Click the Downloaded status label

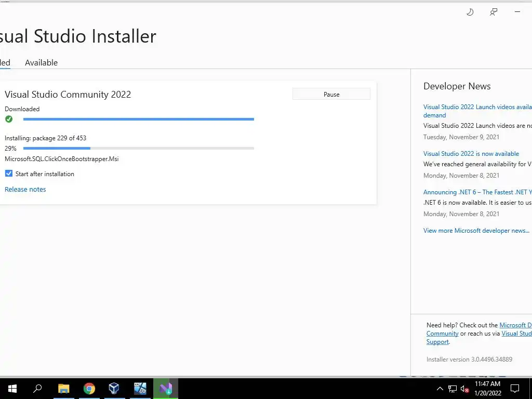pos(22,109)
